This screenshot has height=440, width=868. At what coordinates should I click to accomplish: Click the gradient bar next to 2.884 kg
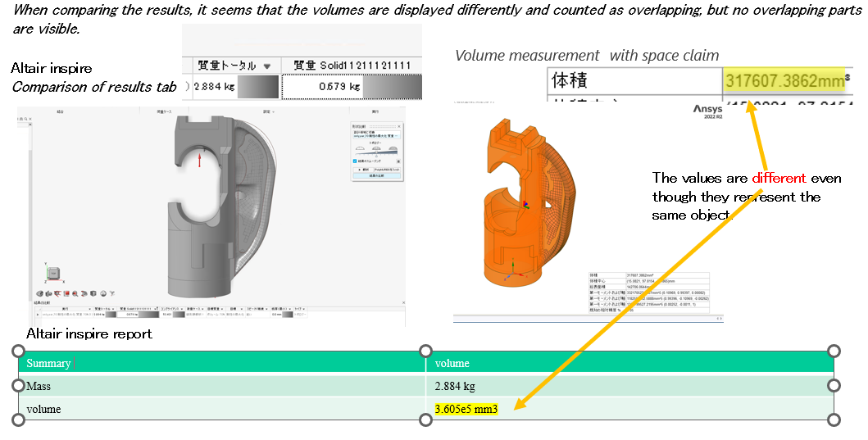(x=258, y=87)
